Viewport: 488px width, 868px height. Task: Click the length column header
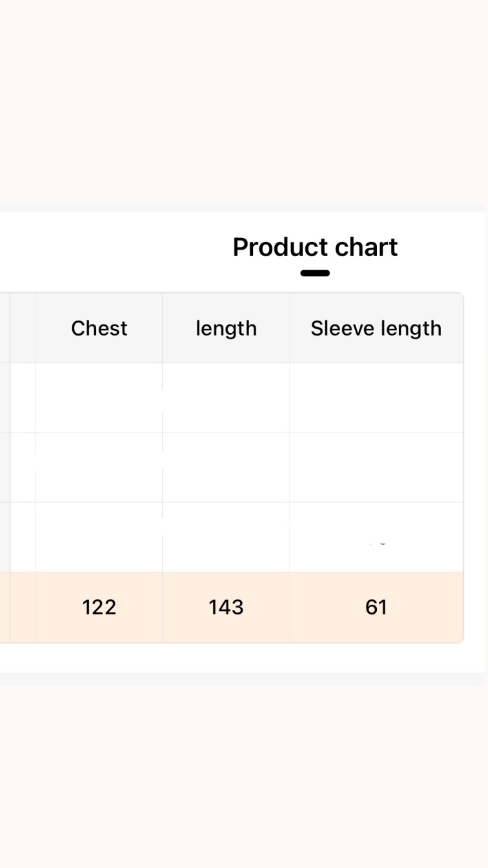click(226, 328)
